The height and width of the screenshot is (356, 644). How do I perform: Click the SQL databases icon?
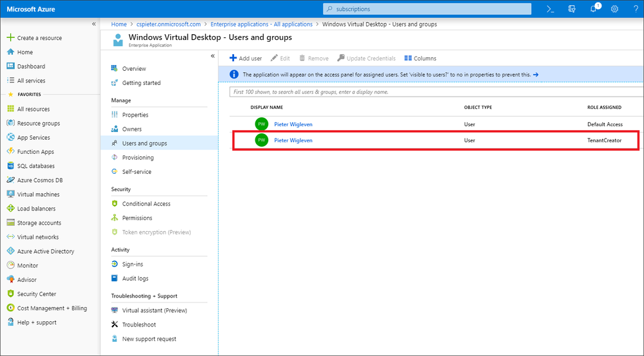[x=11, y=165]
